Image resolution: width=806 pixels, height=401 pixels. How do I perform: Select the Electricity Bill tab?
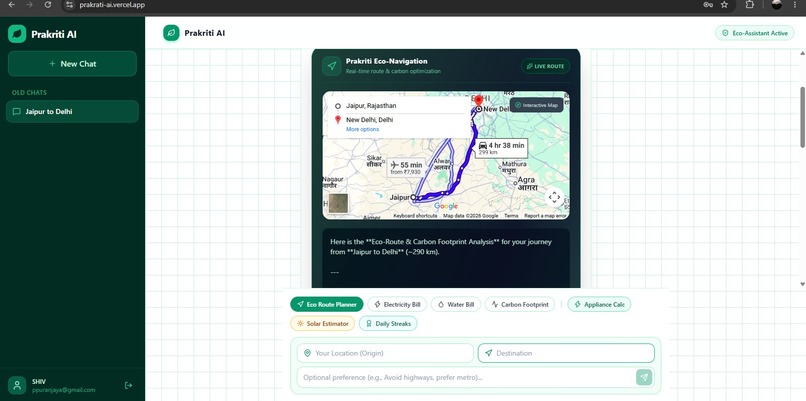397,304
